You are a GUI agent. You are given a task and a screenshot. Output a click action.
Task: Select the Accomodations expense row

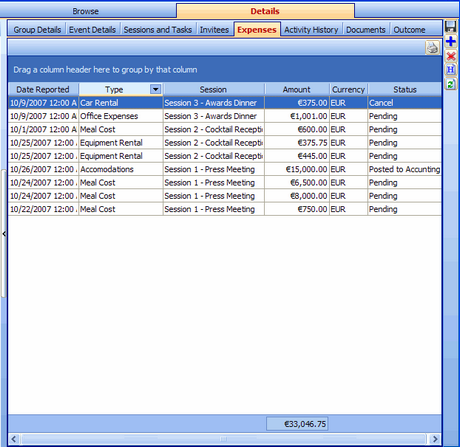click(x=225, y=169)
